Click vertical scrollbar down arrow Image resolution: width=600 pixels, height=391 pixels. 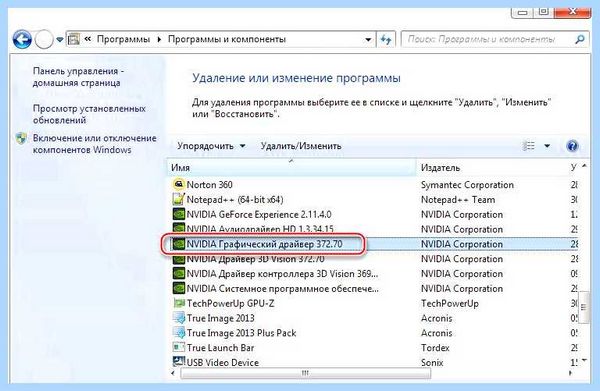584,360
